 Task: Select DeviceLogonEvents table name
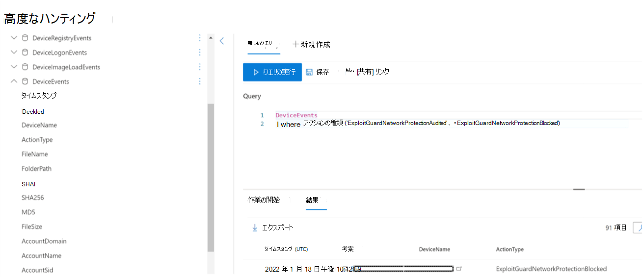click(59, 52)
